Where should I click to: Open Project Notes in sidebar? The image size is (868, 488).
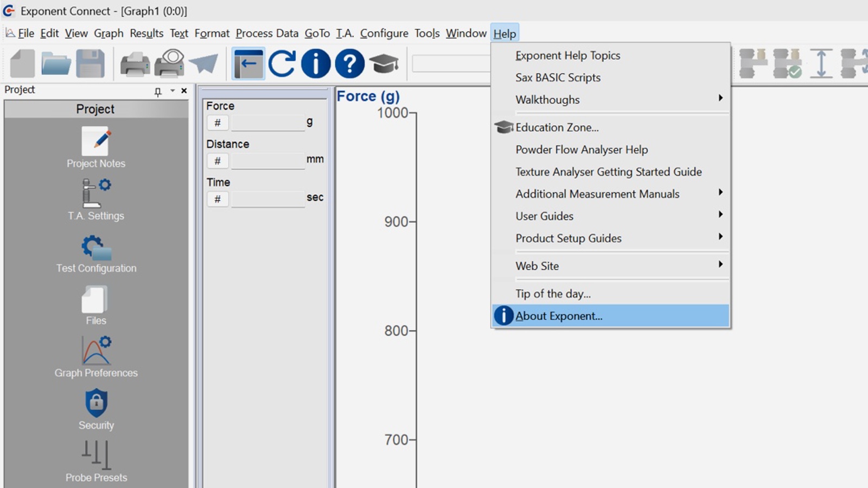point(96,147)
